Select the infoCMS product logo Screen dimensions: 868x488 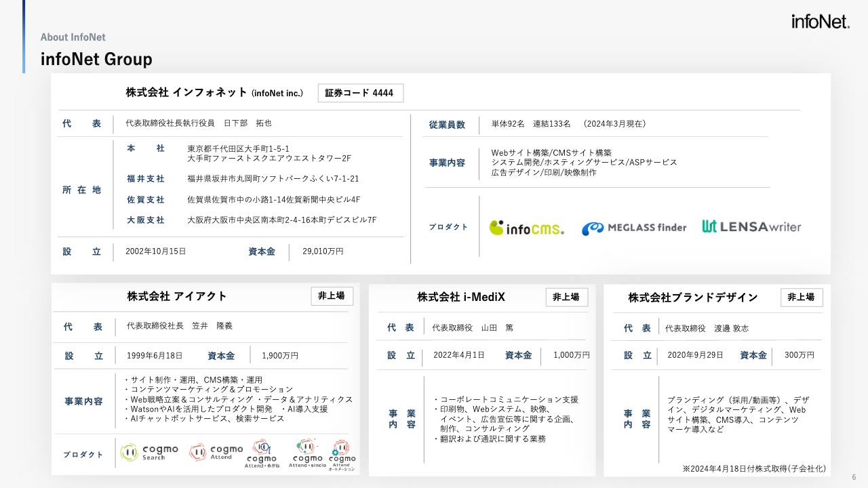click(526, 228)
